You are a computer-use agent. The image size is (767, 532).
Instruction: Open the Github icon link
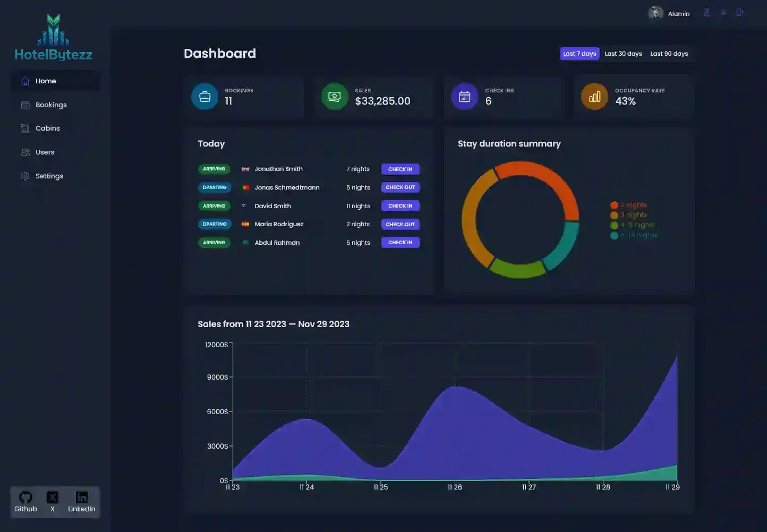tap(25, 497)
